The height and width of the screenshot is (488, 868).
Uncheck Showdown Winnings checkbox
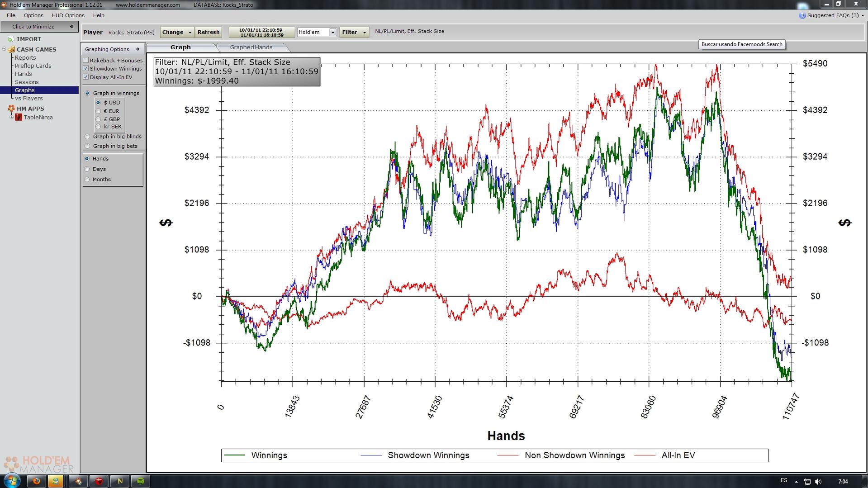pyautogui.click(x=86, y=68)
